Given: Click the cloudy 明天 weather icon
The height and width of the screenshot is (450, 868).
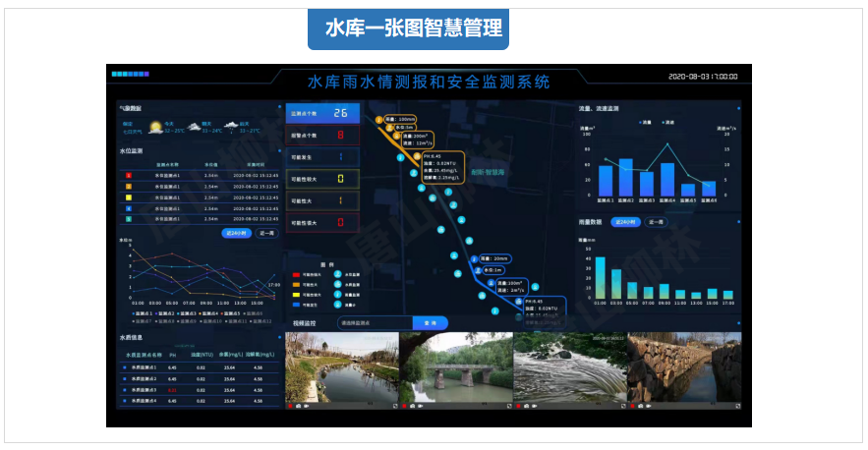Looking at the screenshot, I should point(193,126).
